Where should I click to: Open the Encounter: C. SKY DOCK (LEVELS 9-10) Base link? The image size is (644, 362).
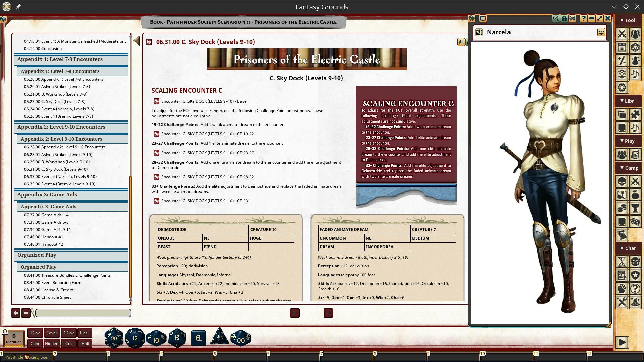point(205,101)
